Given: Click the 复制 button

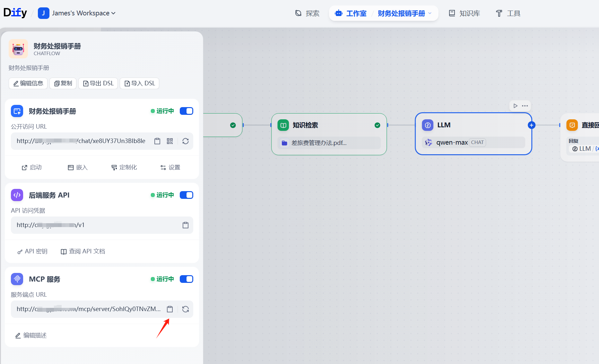Looking at the screenshot, I should 63,83.
